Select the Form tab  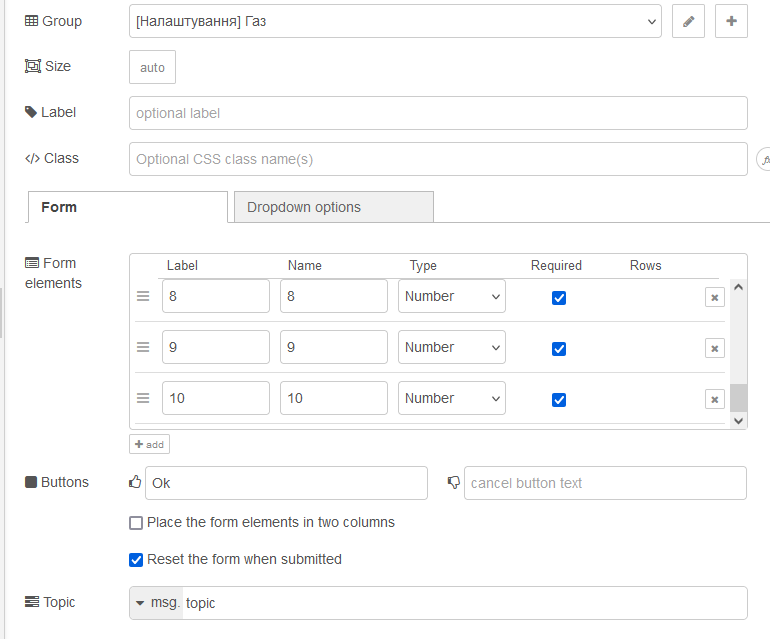(x=127, y=207)
